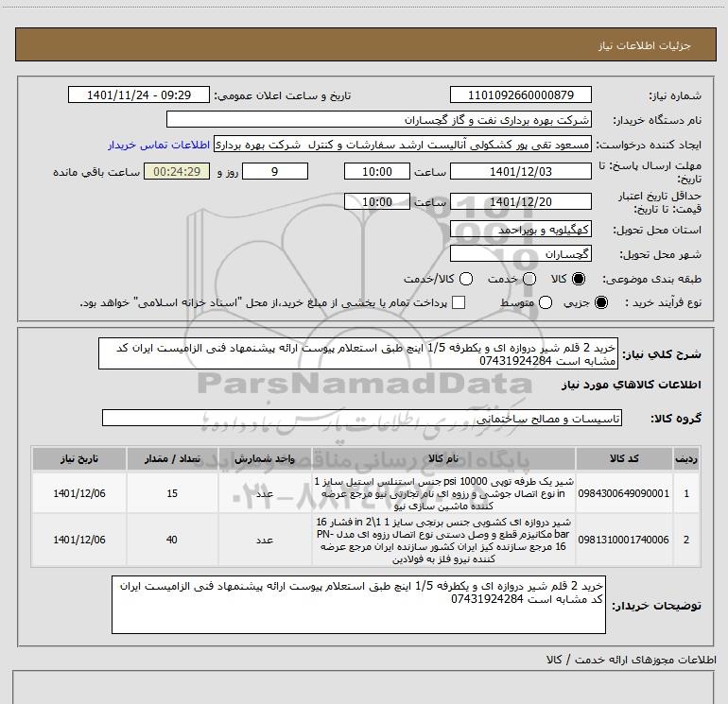Click the تعداد / مقدار column header
The width and height of the screenshot is (728, 704).
172,459
